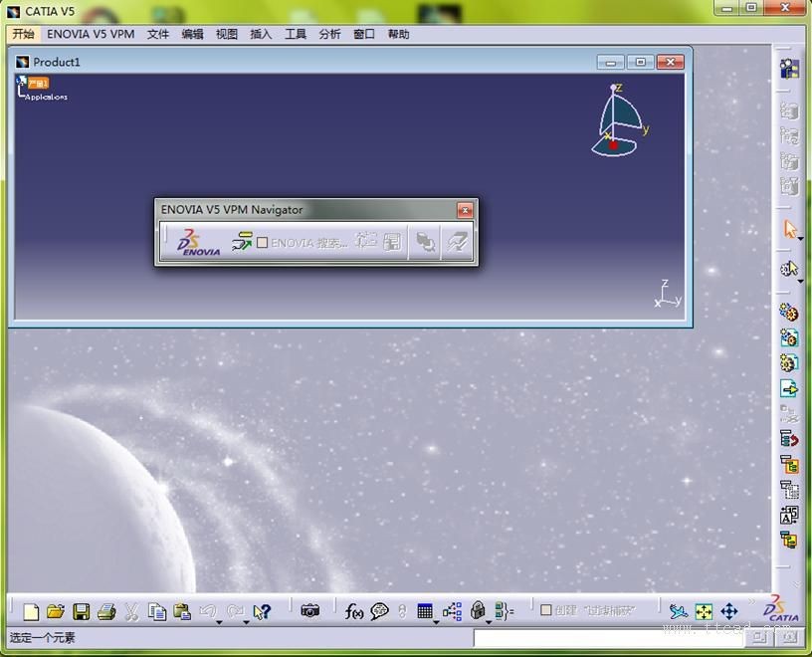The image size is (812, 657).
Task: Click the What's This help button
Action: 262,610
